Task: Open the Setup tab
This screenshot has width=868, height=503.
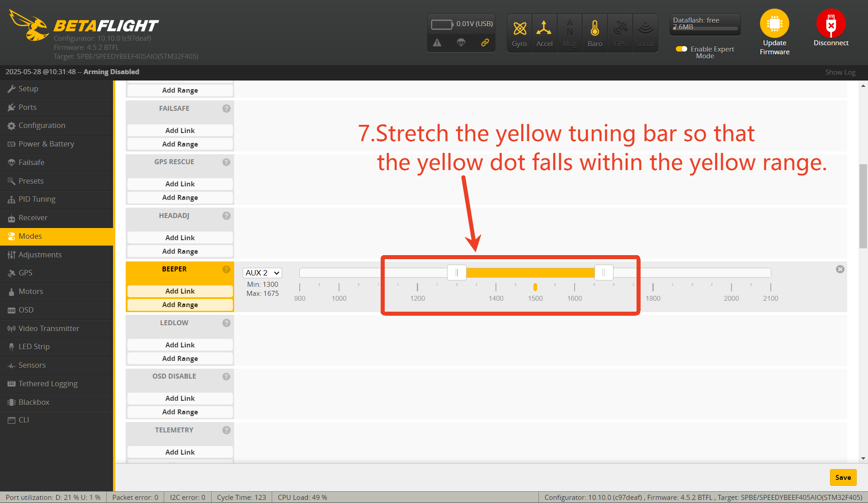Action: pyautogui.click(x=57, y=89)
